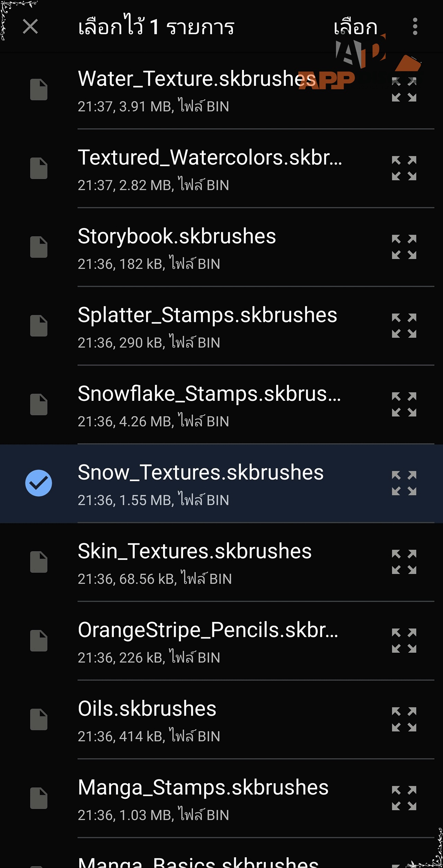Select the Storybook.skbrushes file icon
The height and width of the screenshot is (868, 443).
pos(39,247)
